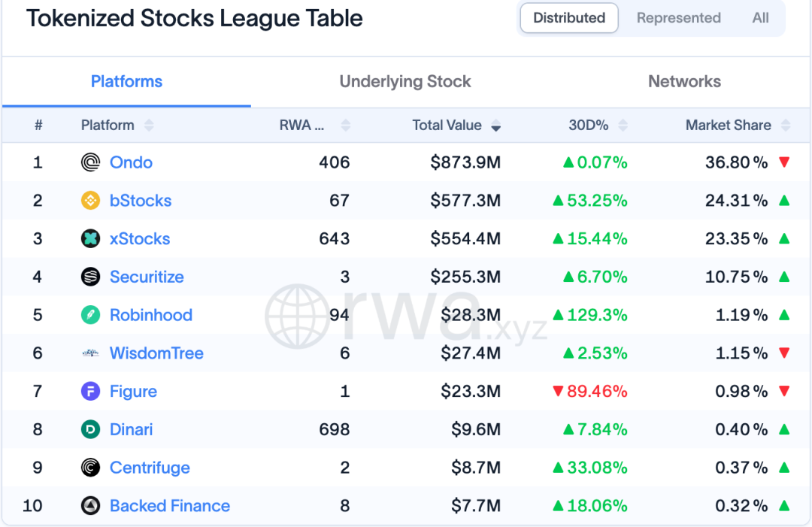Select the All view toggle
The width and height of the screenshot is (812, 527).
pos(760,18)
